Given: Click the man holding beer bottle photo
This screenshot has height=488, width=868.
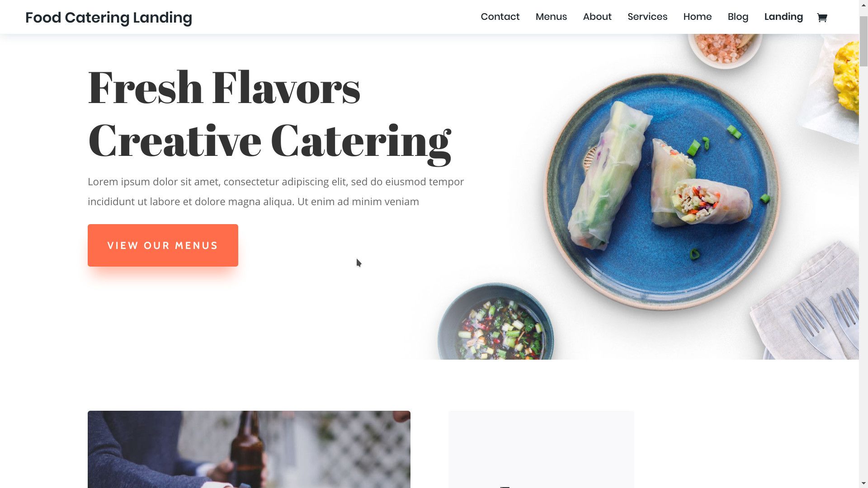Looking at the screenshot, I should (249, 449).
